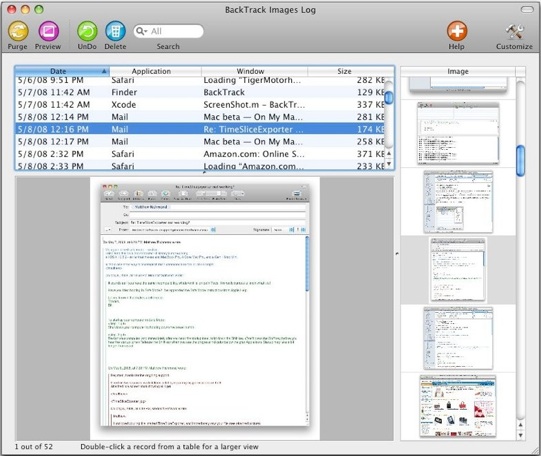The width and height of the screenshot is (541, 456).
Task: Click the 371 KB size cell
Action: click(371, 154)
